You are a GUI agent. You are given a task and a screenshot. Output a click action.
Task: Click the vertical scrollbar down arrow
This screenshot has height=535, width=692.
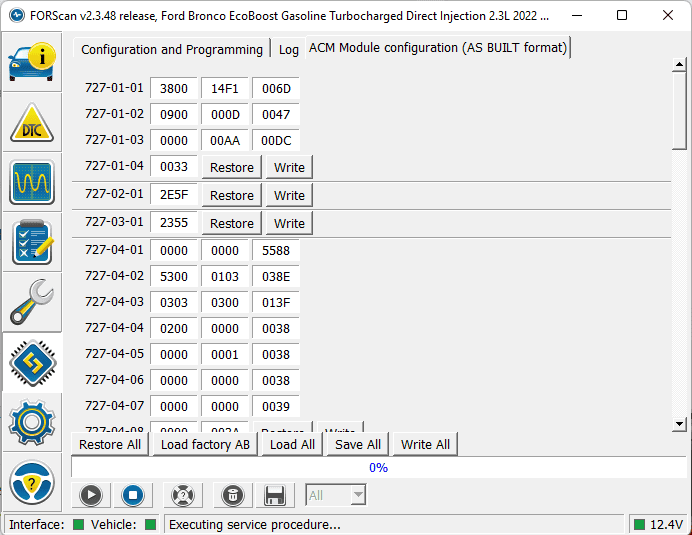(679, 424)
